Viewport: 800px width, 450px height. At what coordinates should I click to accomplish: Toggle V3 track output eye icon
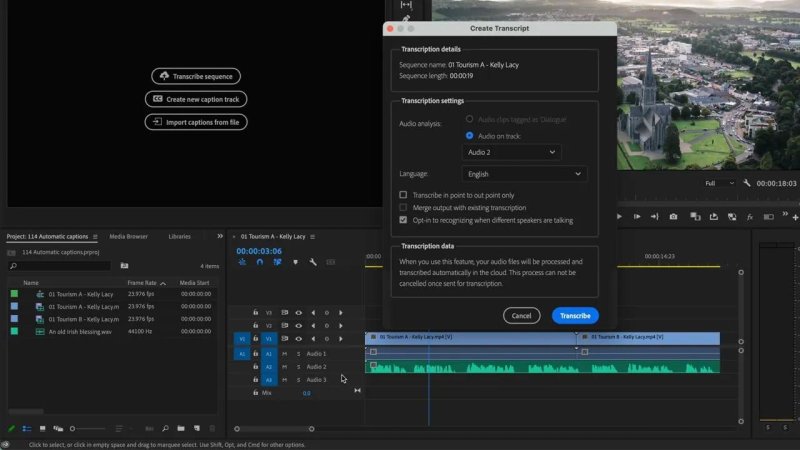coord(298,313)
